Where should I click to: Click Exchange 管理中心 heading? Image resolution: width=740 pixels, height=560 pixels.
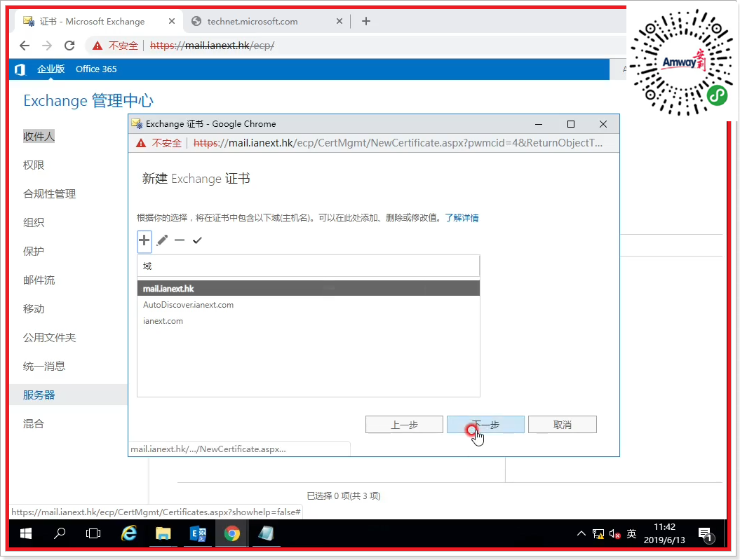click(88, 100)
